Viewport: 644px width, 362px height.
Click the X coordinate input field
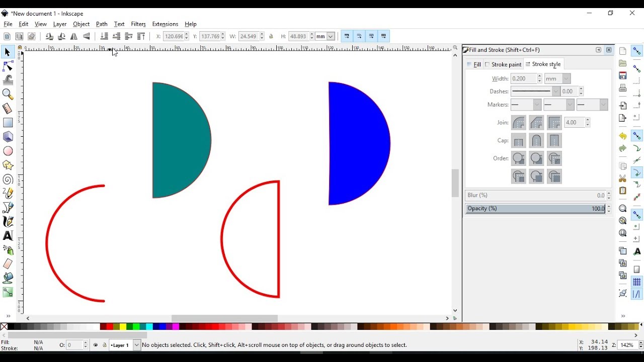[174, 36]
